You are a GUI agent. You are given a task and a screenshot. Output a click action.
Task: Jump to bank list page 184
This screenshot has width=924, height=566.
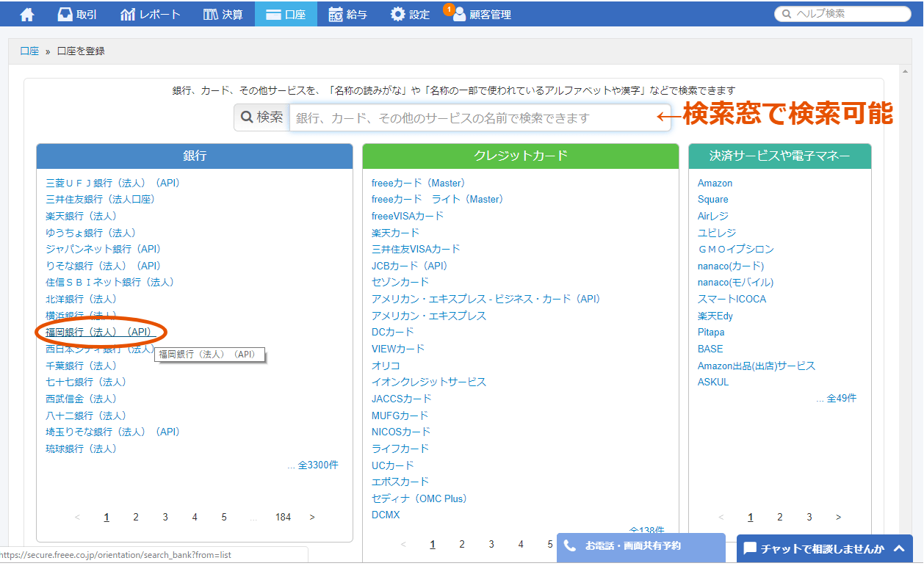(283, 517)
